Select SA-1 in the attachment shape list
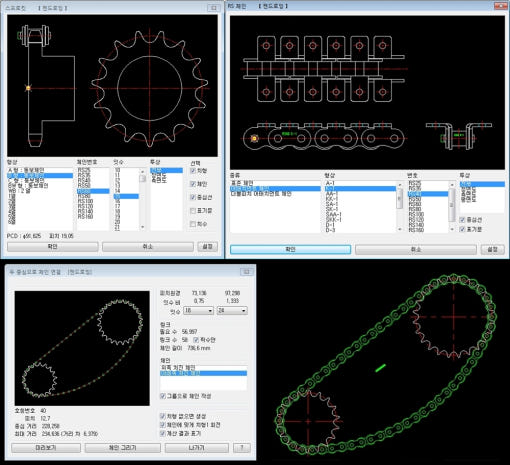The height and width of the screenshot is (465, 510). [x=332, y=204]
